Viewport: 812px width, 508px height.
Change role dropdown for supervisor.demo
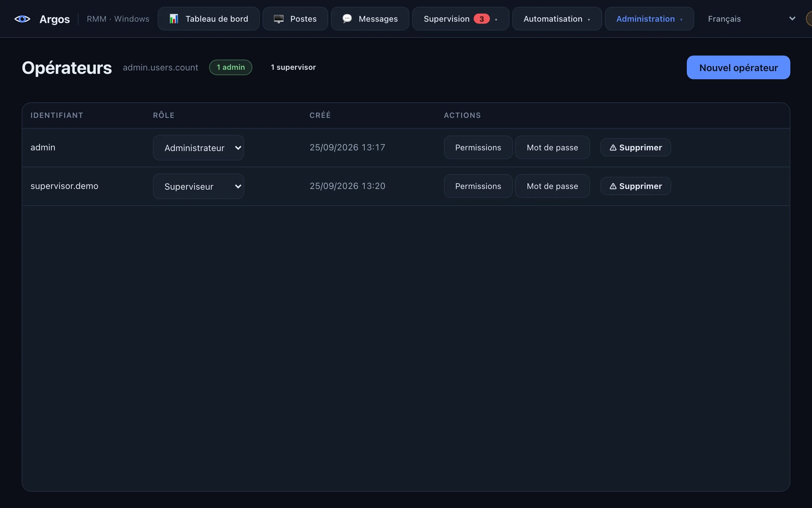[x=199, y=186]
